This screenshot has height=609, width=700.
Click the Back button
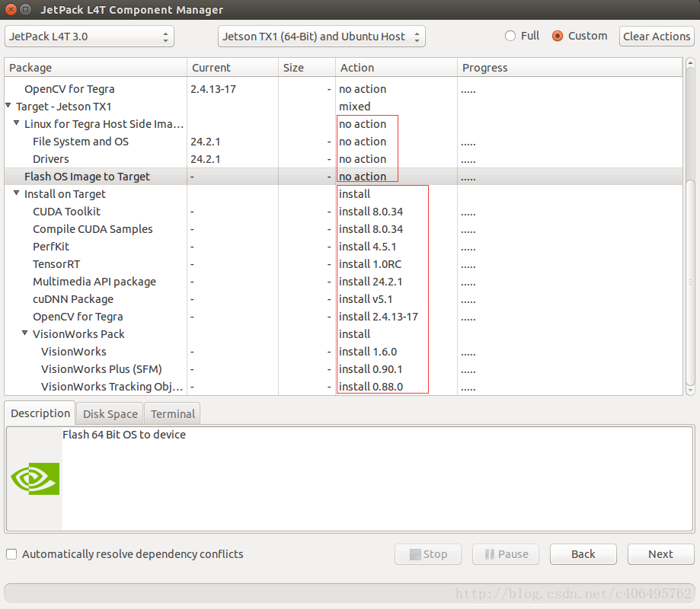pos(583,554)
